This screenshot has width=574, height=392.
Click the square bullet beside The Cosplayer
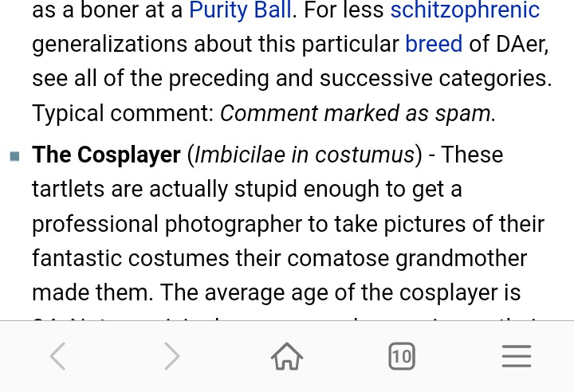14,156
